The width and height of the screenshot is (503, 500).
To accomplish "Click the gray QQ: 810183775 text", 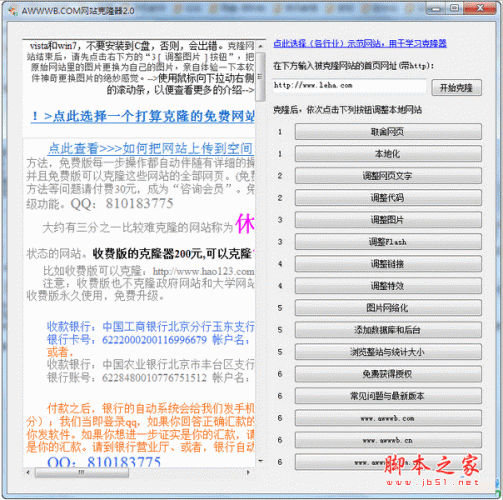I will tap(122, 203).
